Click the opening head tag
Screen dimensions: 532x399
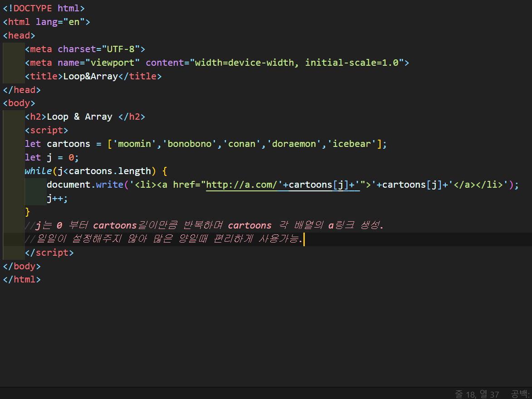coord(19,35)
